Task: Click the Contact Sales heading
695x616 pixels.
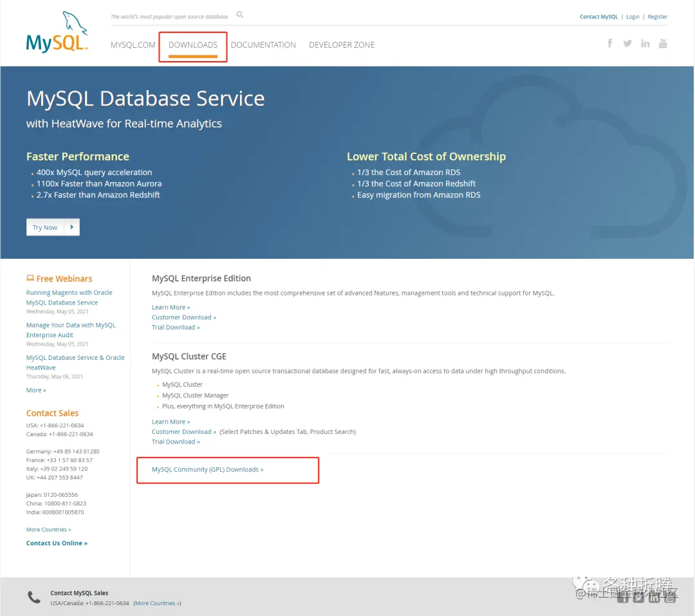Action: pyautogui.click(x=52, y=413)
